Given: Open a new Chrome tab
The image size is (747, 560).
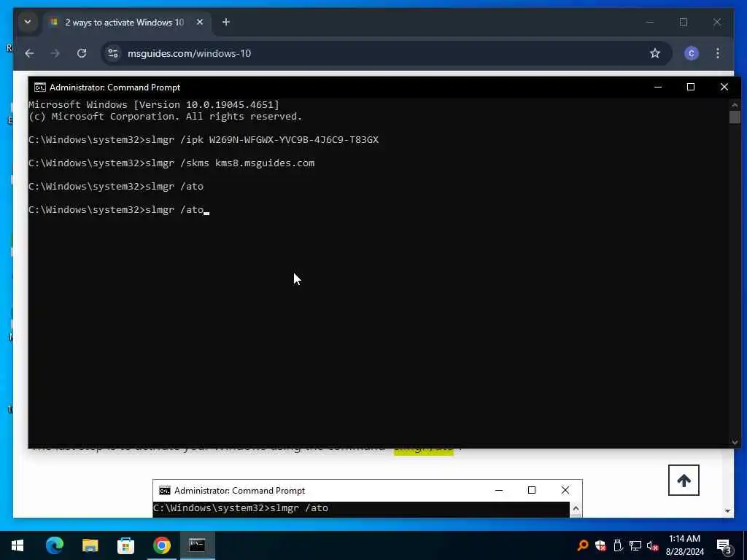Looking at the screenshot, I should (226, 23).
